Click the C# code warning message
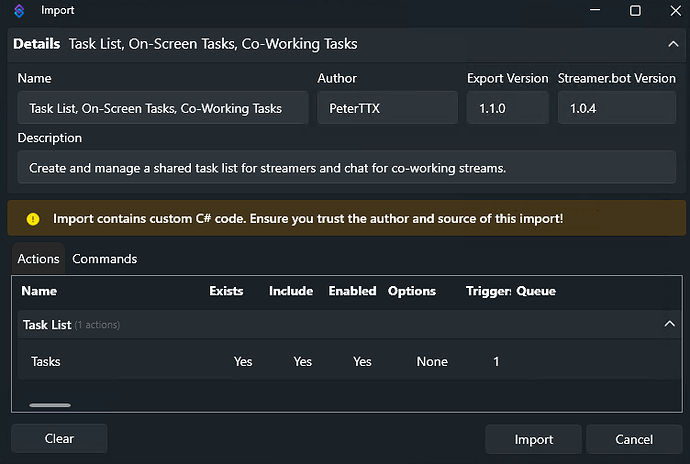 coord(308,219)
